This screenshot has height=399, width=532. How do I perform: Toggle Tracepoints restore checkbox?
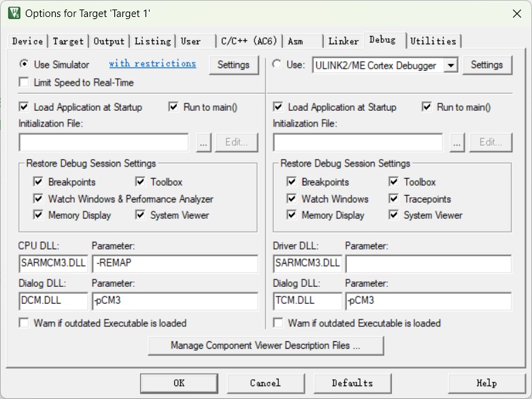point(394,199)
